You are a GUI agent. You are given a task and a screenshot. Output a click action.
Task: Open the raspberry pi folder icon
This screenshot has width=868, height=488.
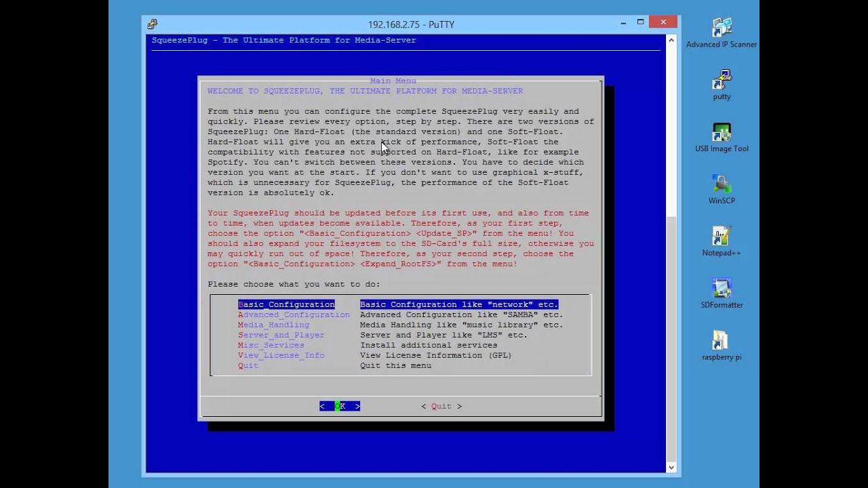[722, 346]
